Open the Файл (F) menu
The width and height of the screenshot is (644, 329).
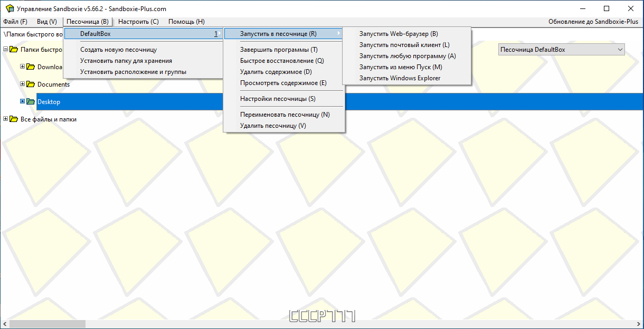point(15,22)
